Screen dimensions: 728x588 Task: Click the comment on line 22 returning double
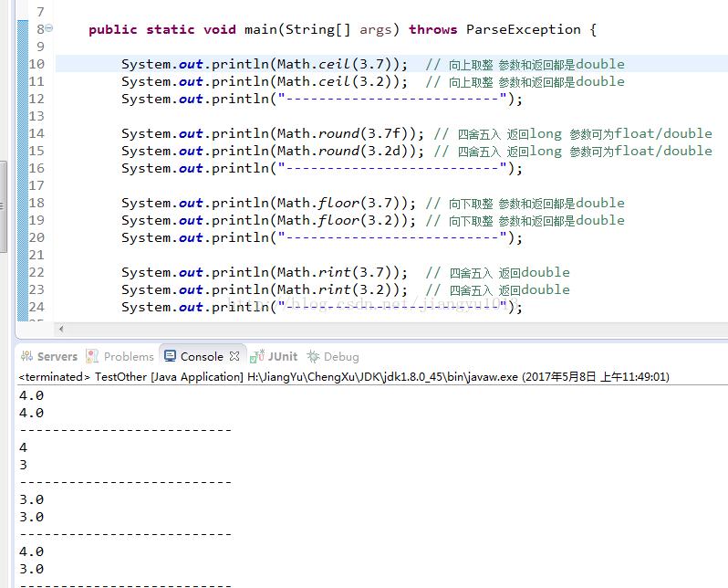point(498,272)
